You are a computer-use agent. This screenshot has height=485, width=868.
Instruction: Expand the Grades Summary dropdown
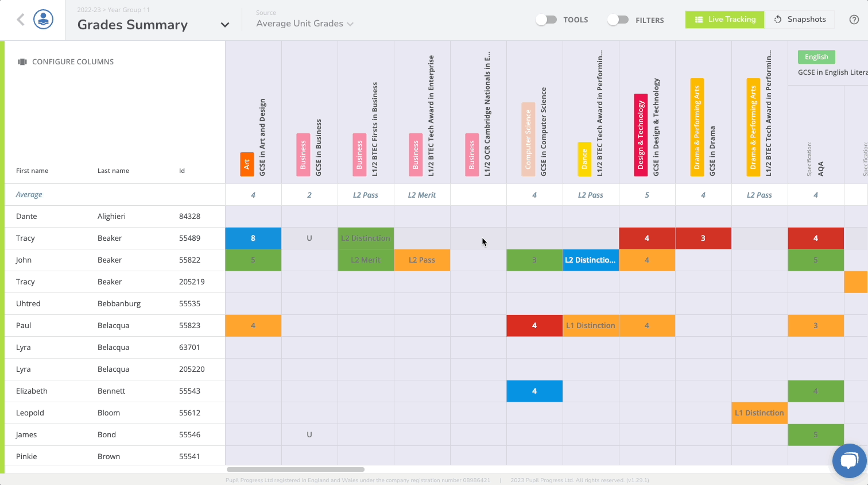point(225,25)
